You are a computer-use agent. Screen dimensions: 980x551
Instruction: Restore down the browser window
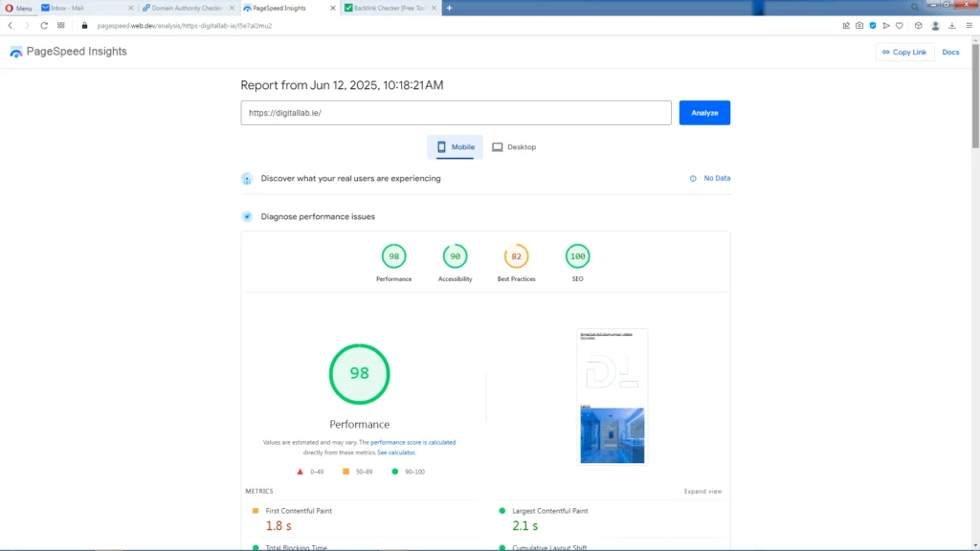(947, 5)
